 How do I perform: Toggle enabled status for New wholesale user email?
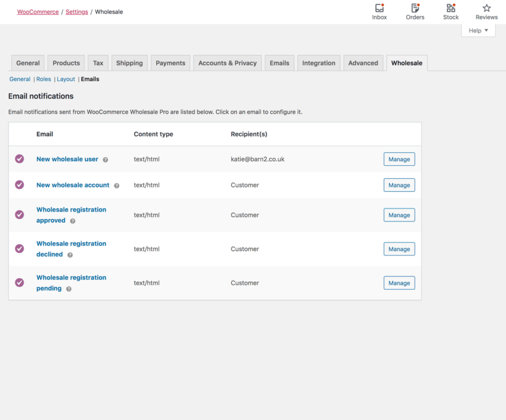[19, 159]
